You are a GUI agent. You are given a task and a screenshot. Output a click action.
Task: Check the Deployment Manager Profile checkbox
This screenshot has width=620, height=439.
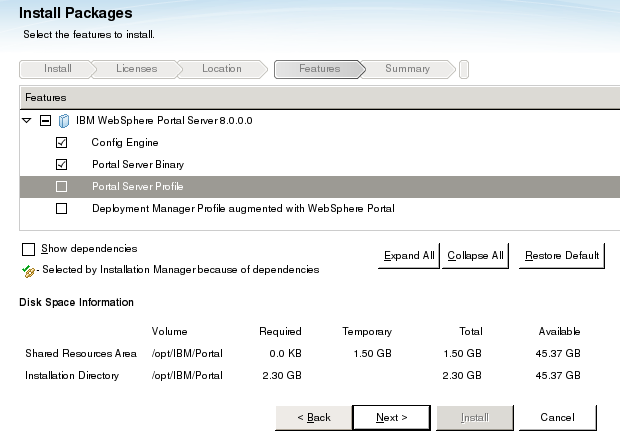click(61, 208)
